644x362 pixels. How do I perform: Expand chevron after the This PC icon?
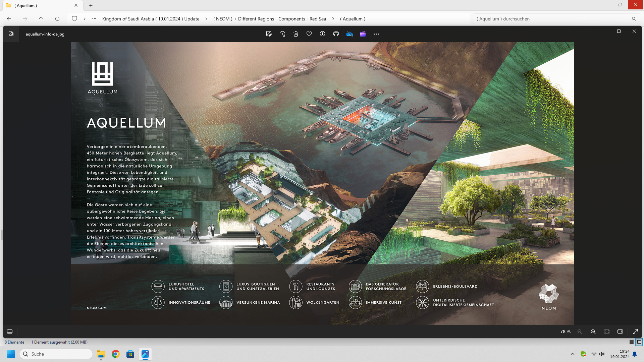tap(85, 19)
